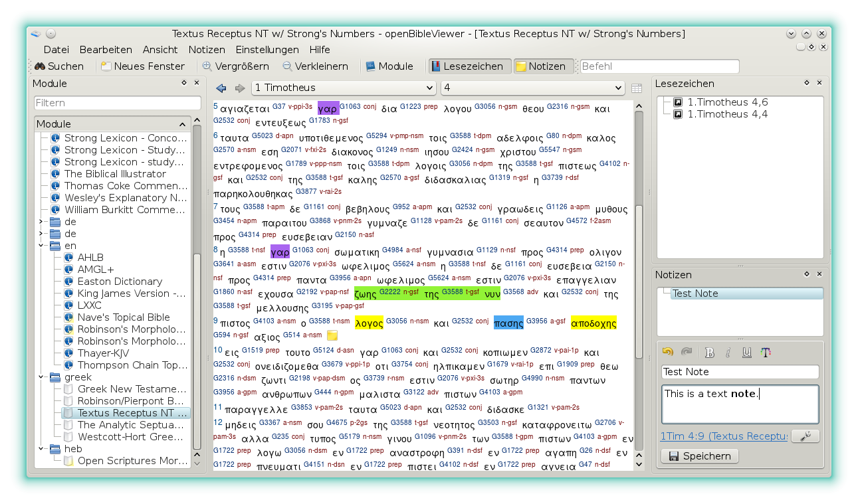Click the Module toolbar button
The height and width of the screenshot is (504, 858).
point(390,66)
